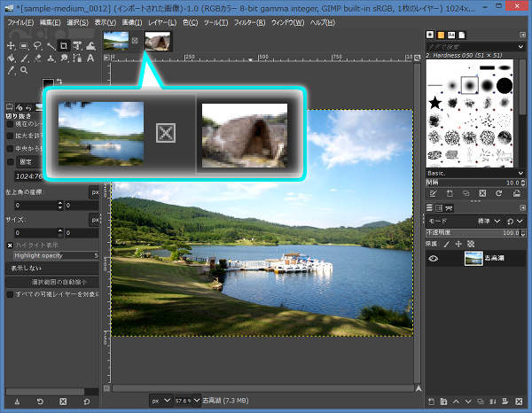Select the Rectangle Select tool

point(23,45)
